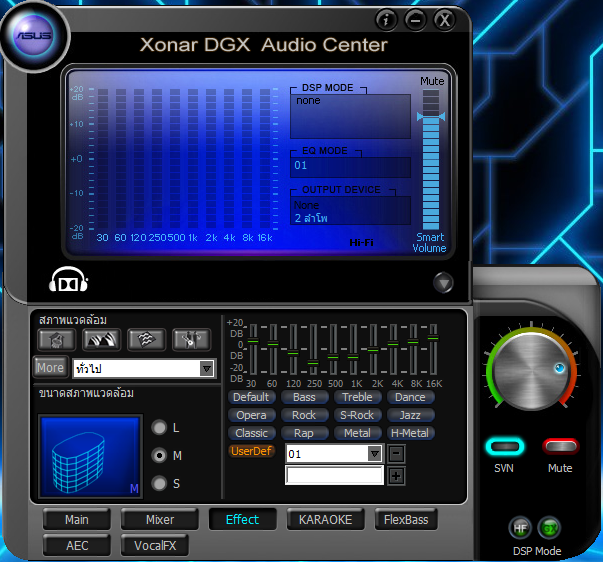Select the L environment size radio button
Screen dimensions: 603x562
(x=159, y=428)
